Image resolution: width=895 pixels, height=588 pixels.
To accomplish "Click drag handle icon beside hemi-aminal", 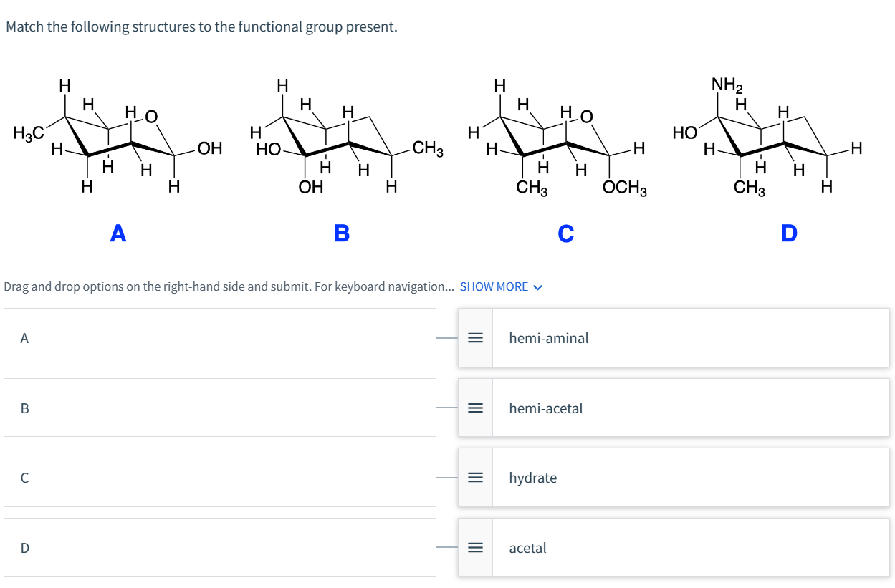I will [x=474, y=338].
